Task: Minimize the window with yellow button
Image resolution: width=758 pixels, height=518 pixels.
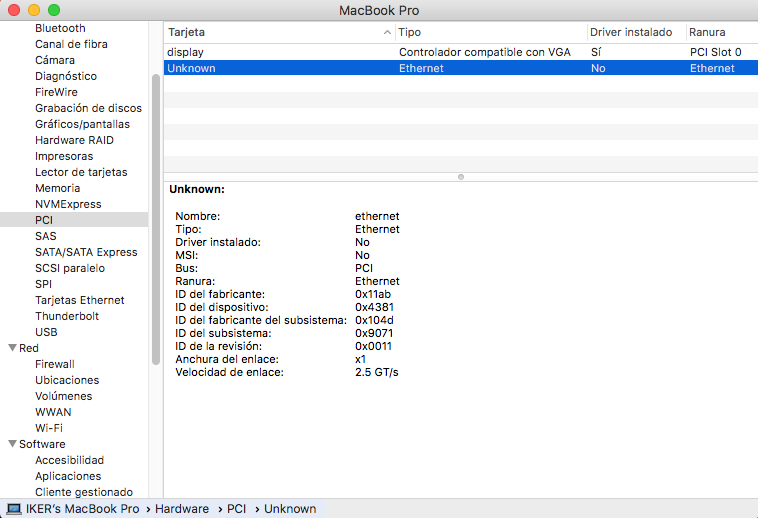Action: coord(34,10)
